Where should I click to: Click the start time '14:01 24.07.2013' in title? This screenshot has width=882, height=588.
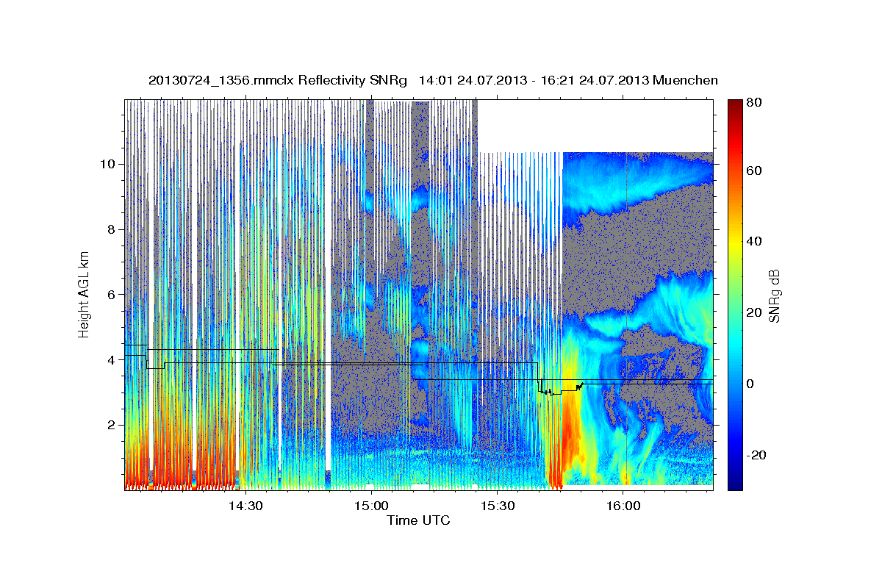click(472, 80)
